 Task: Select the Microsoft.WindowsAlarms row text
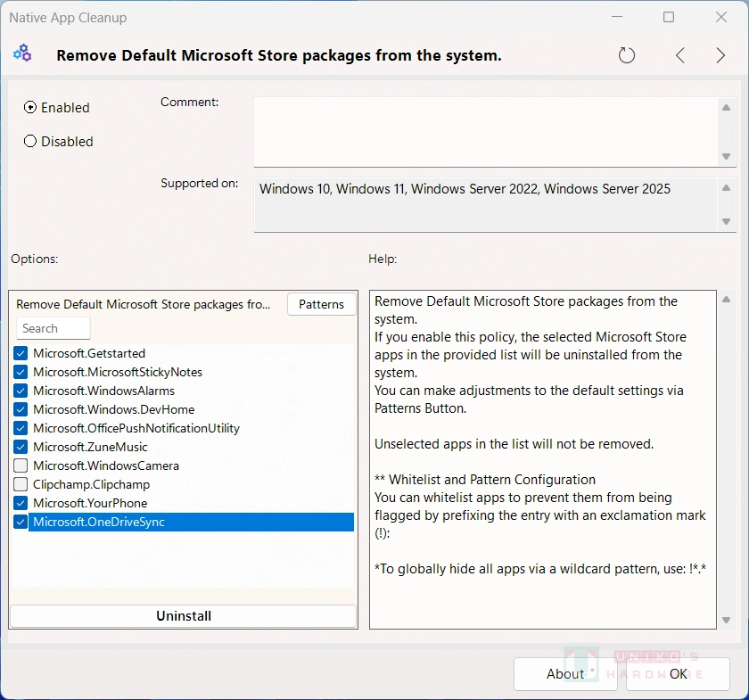(x=103, y=391)
